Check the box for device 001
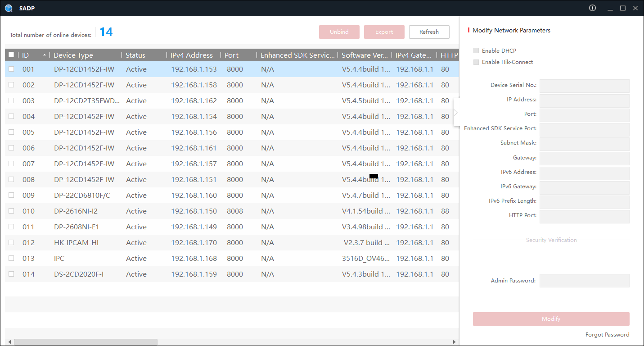Viewport: 644px width, 346px height. point(11,69)
